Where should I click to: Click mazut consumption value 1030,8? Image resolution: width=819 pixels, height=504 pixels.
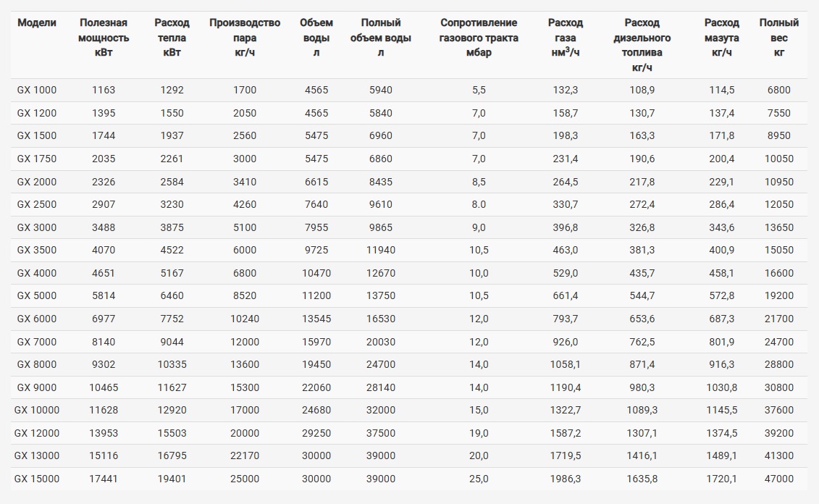(721, 387)
